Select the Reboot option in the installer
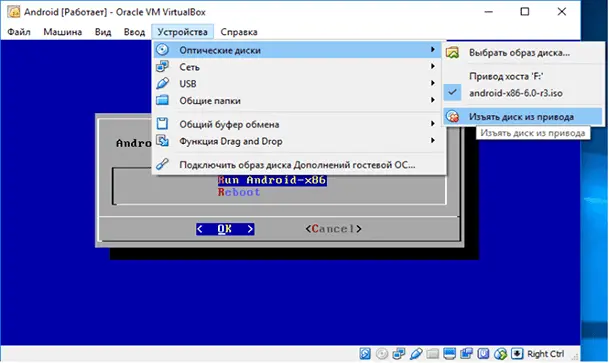The width and height of the screenshot is (610, 363). point(239,192)
